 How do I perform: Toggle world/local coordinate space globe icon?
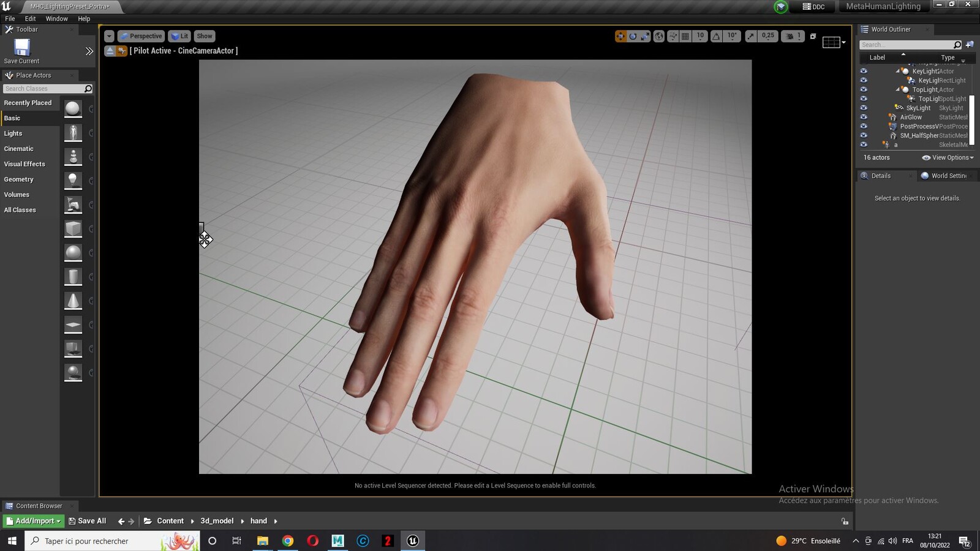point(659,36)
